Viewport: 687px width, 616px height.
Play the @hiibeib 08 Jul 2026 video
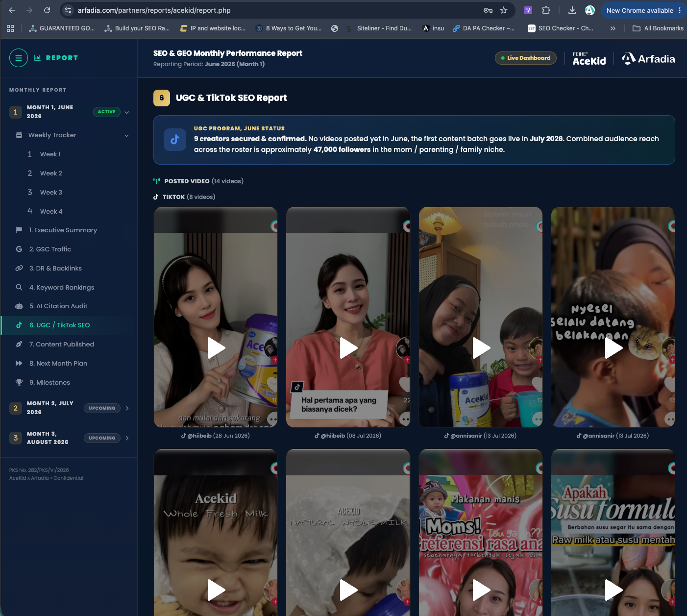point(348,348)
